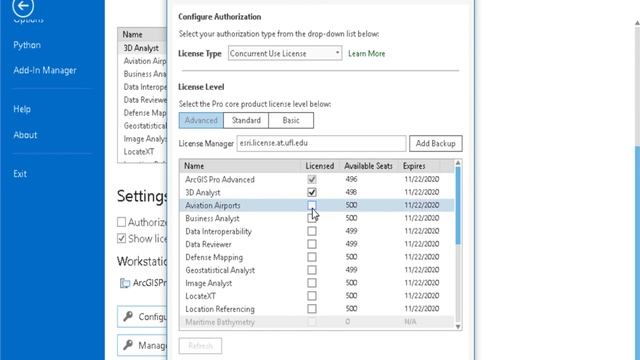
Task: Select the Standard license level
Action: pyautogui.click(x=246, y=120)
